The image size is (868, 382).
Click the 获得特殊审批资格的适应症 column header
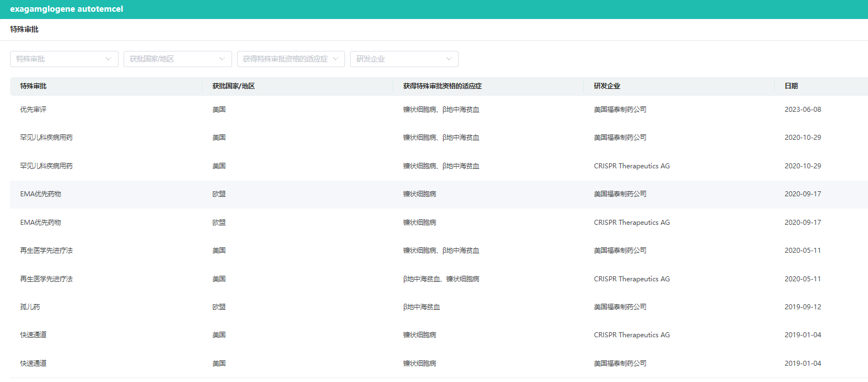[442, 86]
